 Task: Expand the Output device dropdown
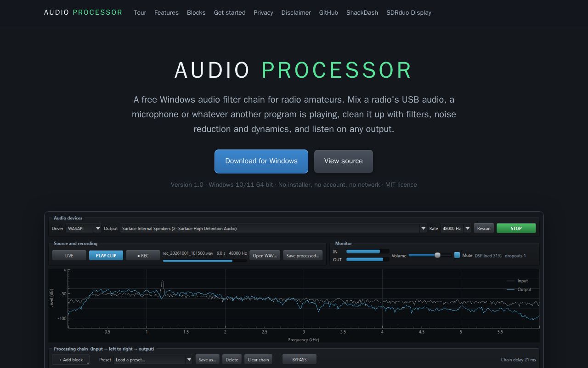point(273,228)
